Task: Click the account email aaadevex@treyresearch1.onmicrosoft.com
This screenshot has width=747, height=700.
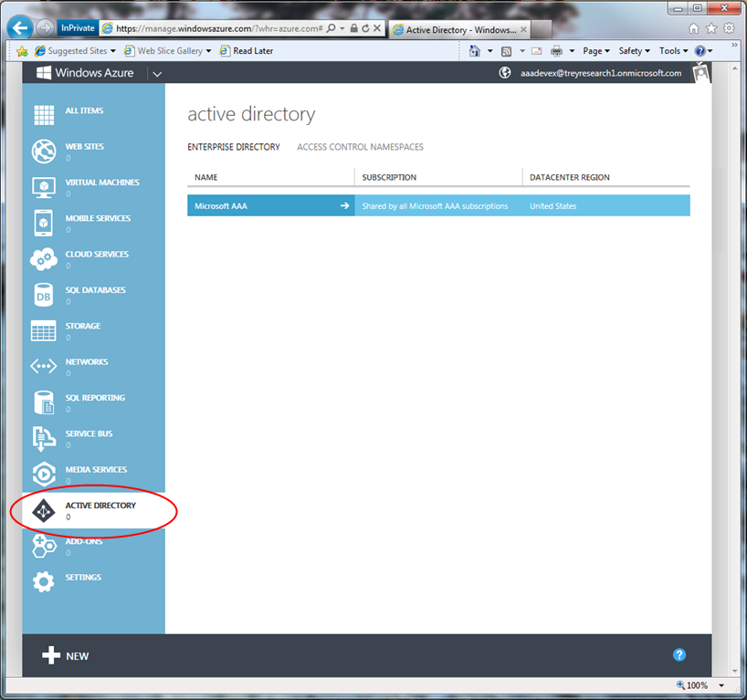Action: coord(601,73)
